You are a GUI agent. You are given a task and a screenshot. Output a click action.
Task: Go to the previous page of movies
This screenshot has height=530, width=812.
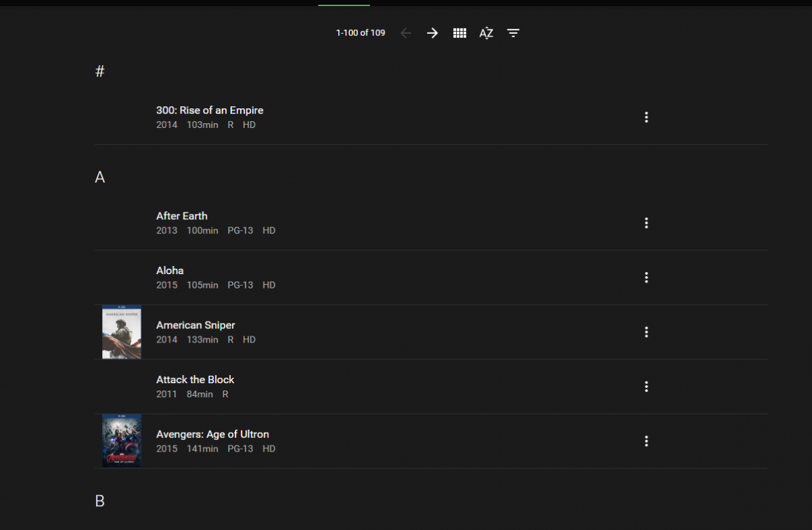[x=406, y=33]
